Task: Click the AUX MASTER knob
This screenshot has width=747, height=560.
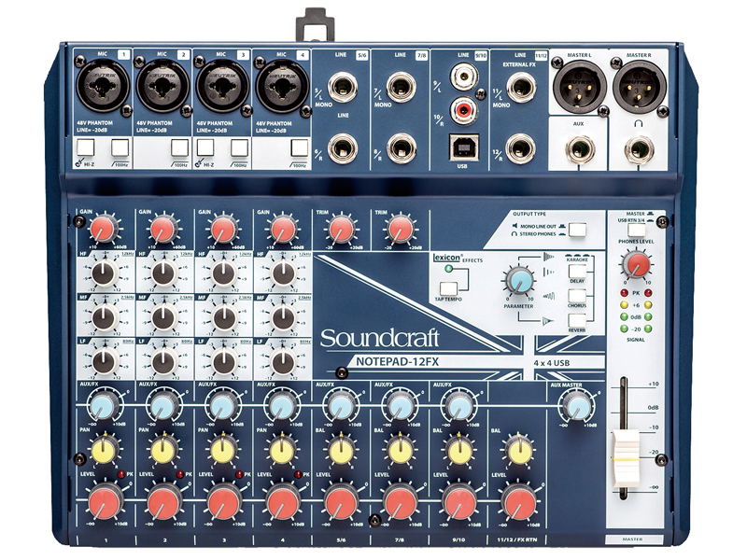Action: coord(578,407)
